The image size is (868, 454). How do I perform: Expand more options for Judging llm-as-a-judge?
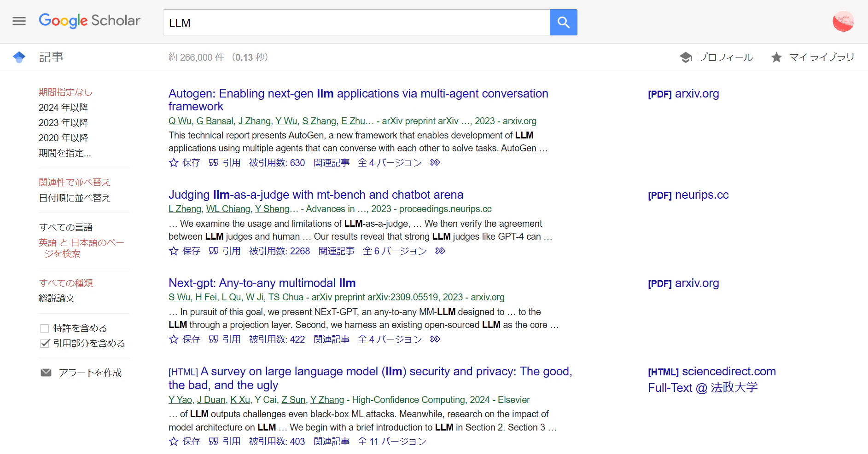click(440, 251)
